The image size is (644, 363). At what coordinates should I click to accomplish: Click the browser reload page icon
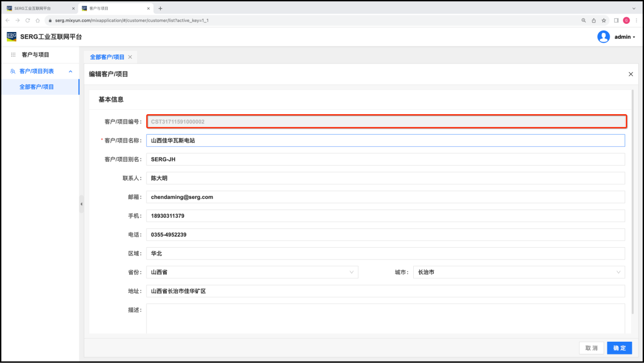27,20
